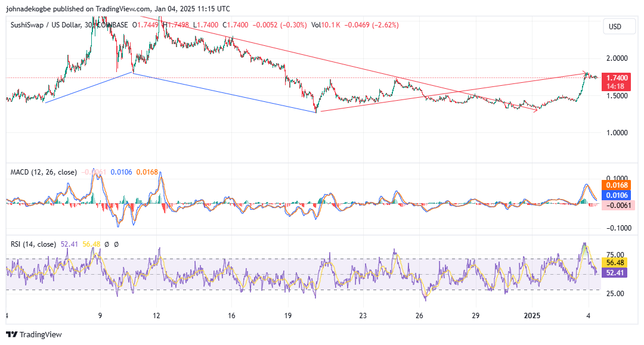The image size is (644, 345).
Task: Click the 26 date marker on time axis
Action: point(419,316)
